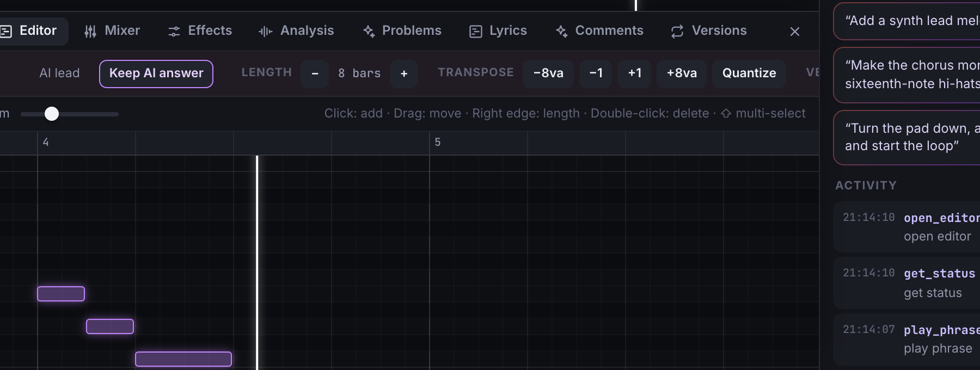This screenshot has height=370, width=980.
Task: Select the get_status activity entry
Action: (x=907, y=283)
